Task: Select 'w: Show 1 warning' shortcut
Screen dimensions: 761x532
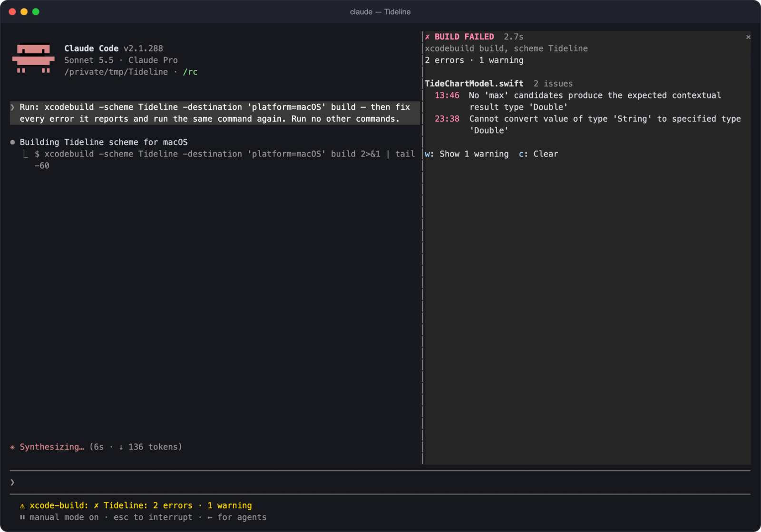Action: pyautogui.click(x=467, y=154)
